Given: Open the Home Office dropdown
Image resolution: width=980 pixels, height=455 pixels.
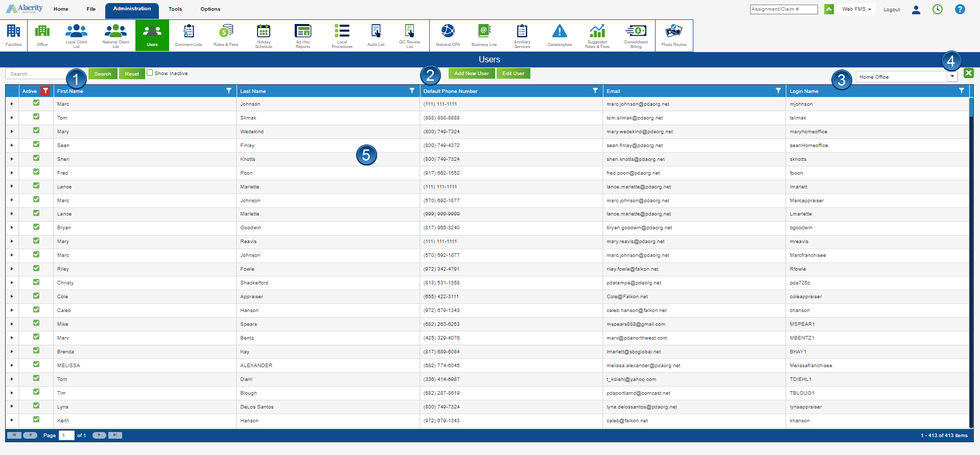Looking at the screenshot, I should coord(952,77).
